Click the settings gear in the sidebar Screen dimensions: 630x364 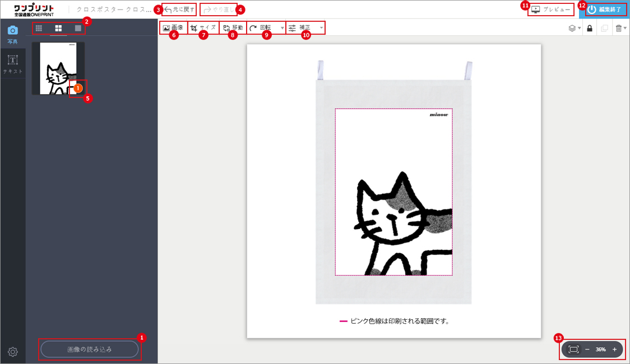coord(13,352)
